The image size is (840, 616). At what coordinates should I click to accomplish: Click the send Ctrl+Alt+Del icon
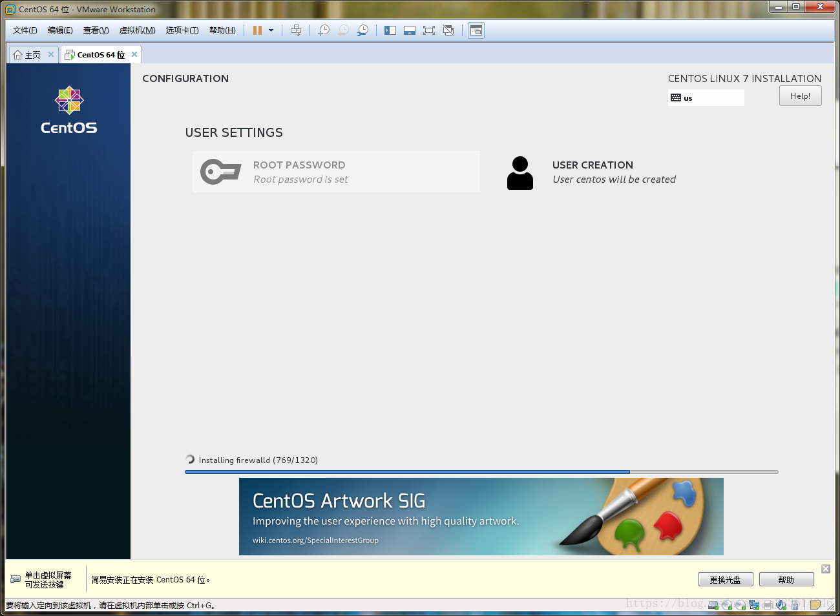click(x=296, y=30)
